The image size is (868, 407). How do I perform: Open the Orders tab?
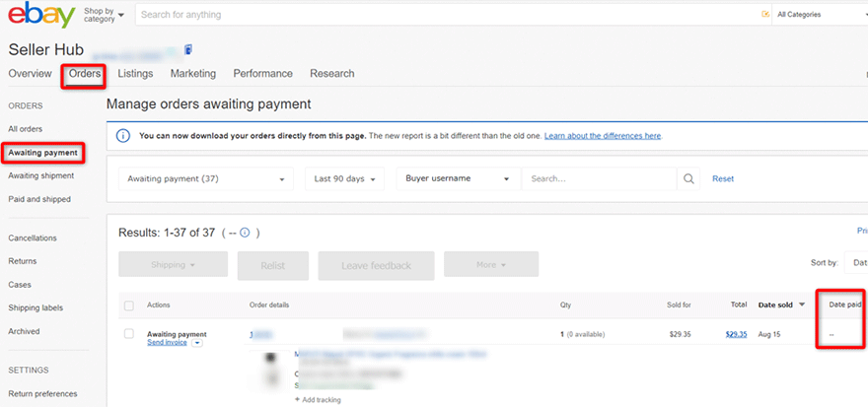[85, 74]
